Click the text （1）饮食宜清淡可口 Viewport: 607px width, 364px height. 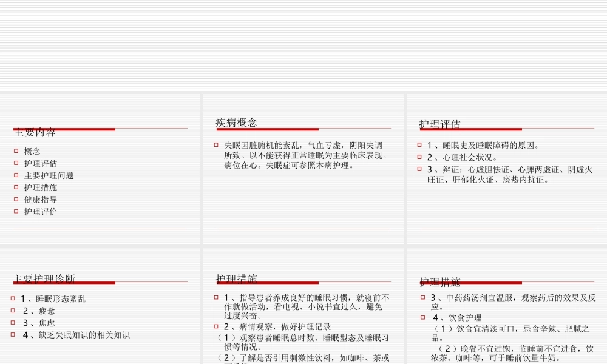510,333
